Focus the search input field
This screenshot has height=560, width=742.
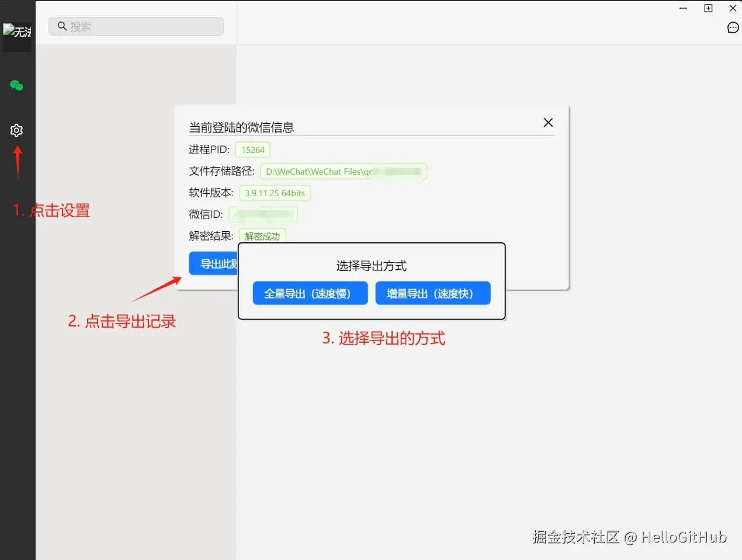click(136, 26)
